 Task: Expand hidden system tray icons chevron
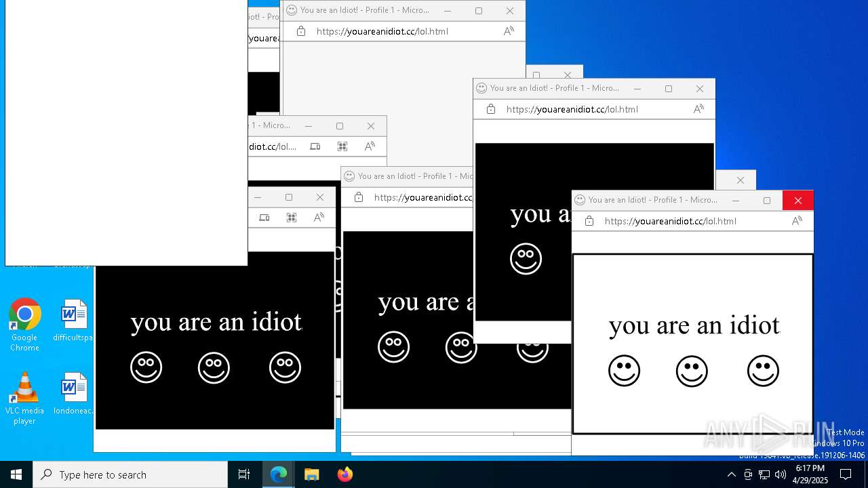point(731,474)
